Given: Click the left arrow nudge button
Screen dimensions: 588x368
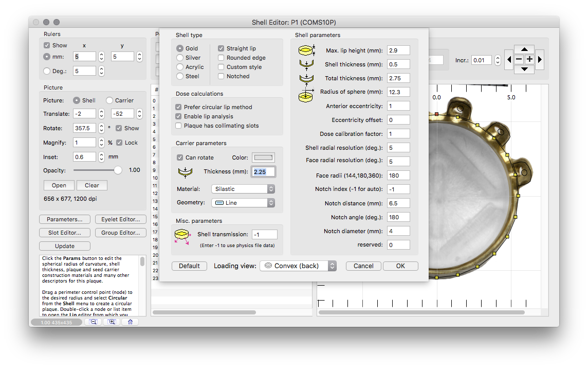Looking at the screenshot, I should (x=509, y=59).
